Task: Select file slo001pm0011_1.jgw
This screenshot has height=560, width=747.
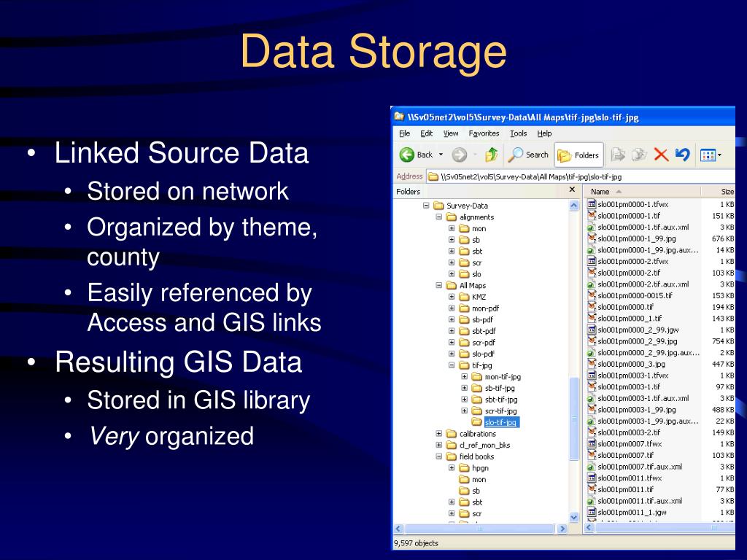Action: 632,513
